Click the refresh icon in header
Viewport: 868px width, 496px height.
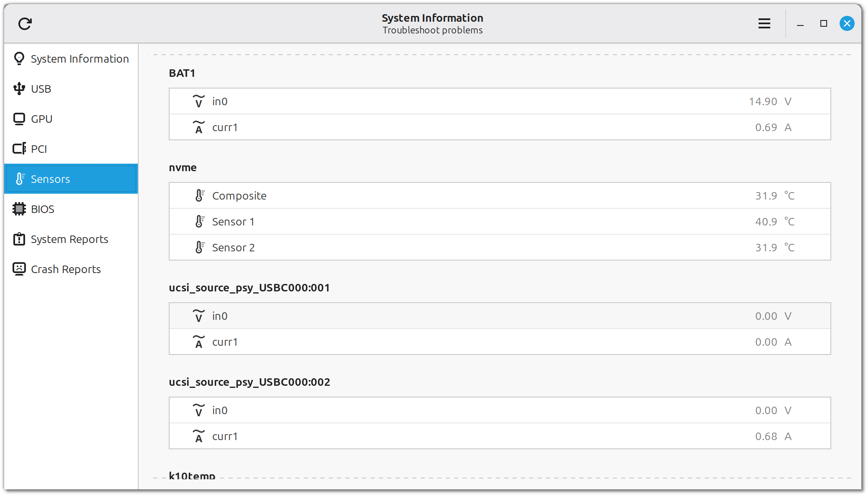click(x=25, y=24)
